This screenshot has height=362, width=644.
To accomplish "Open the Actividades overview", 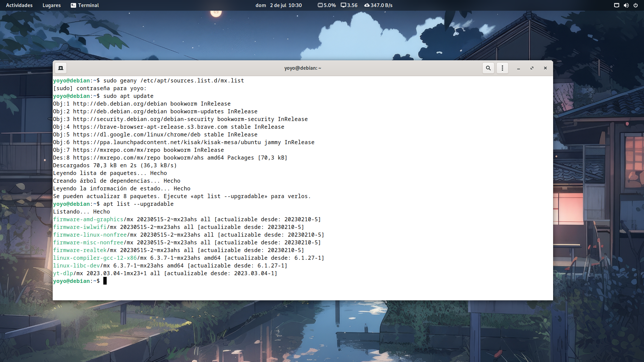I will (19, 5).
